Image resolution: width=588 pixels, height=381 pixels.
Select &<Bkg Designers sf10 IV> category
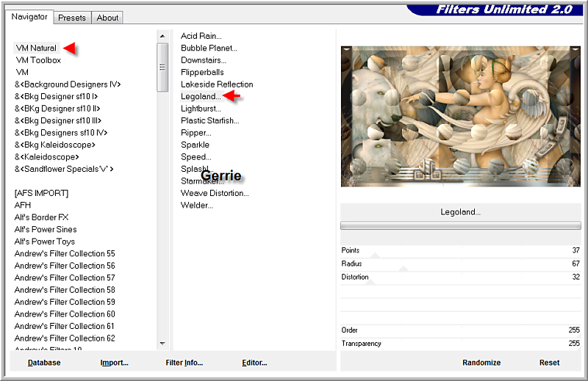tap(61, 133)
